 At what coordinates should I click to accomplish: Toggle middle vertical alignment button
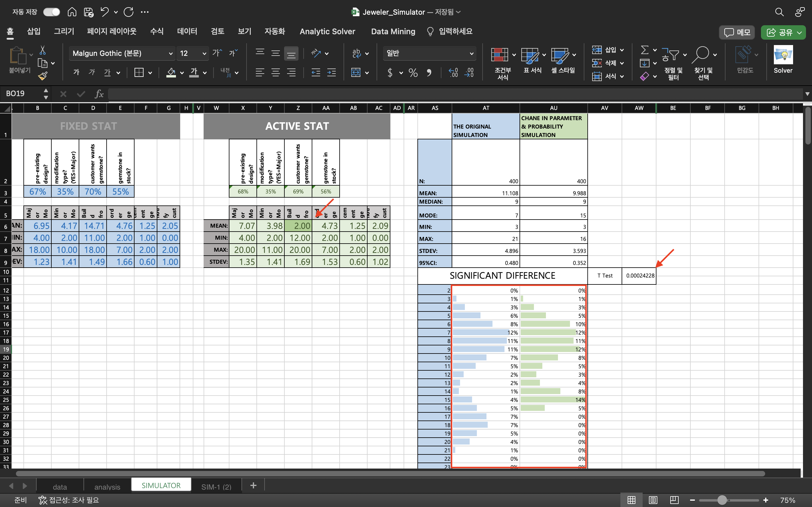tap(276, 53)
